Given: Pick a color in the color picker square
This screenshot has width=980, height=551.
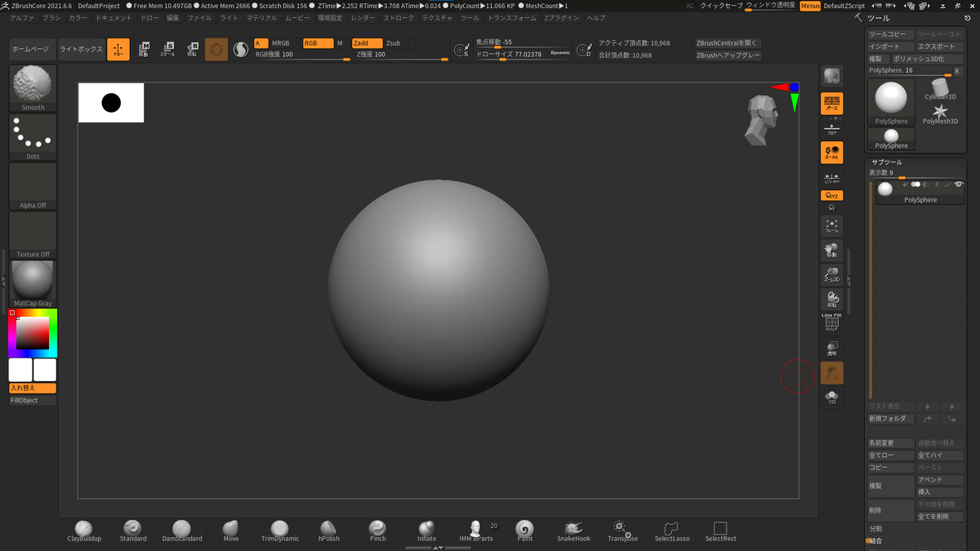Looking at the screenshot, I should (33, 333).
